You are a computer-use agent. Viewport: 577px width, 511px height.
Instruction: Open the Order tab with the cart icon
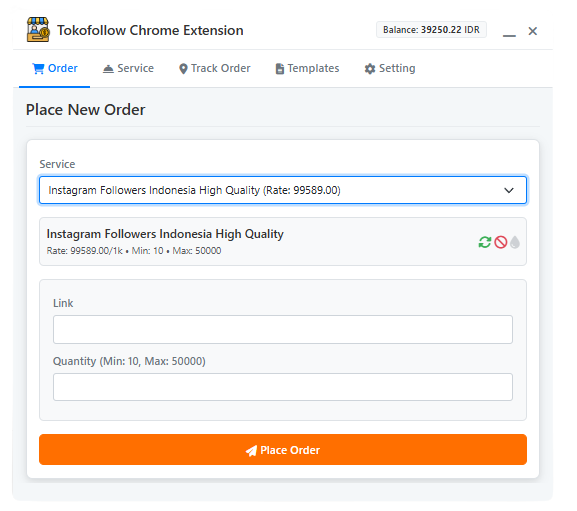[55, 68]
